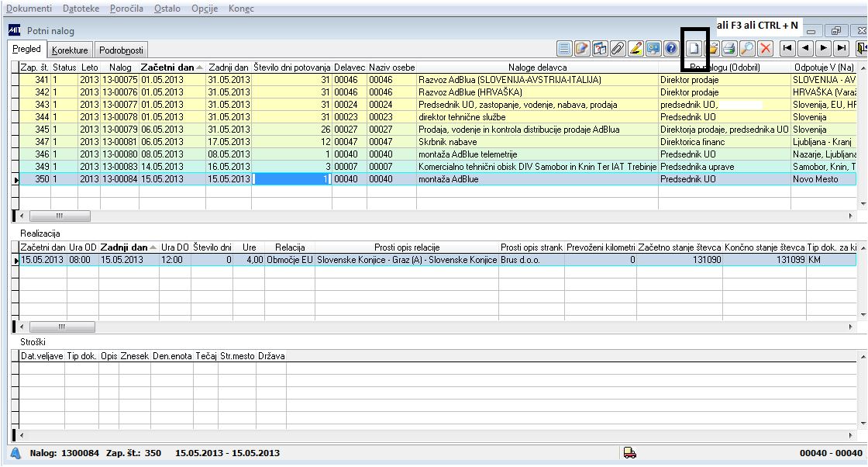Viewport: 868px width, 467px height.
Task: Create a new travel order via blank-page icon
Action: (695, 49)
